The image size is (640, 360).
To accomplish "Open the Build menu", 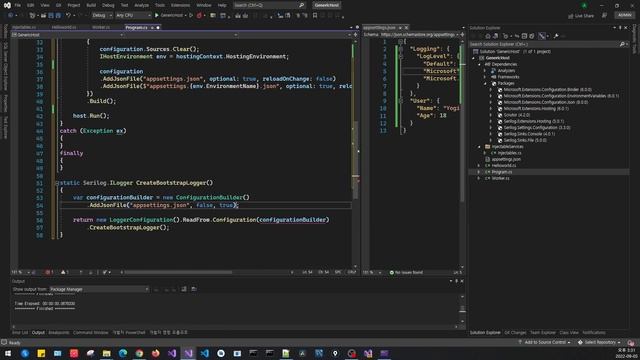I will [91, 5].
